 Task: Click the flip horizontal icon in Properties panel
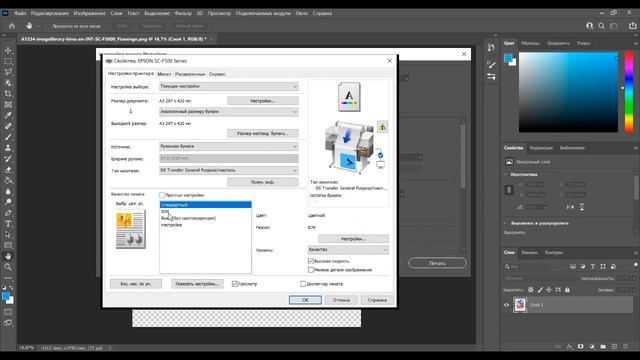pos(570,207)
